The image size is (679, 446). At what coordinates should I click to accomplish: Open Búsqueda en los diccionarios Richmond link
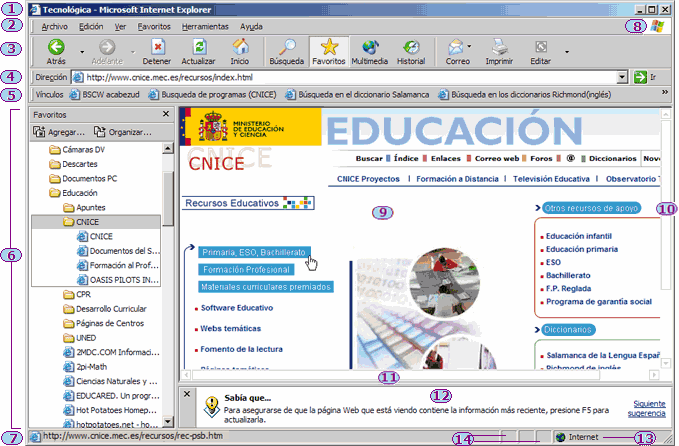(x=524, y=94)
